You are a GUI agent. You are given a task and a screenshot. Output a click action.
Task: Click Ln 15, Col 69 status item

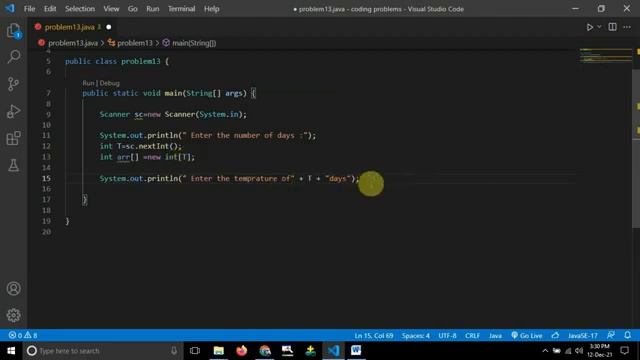click(373, 335)
